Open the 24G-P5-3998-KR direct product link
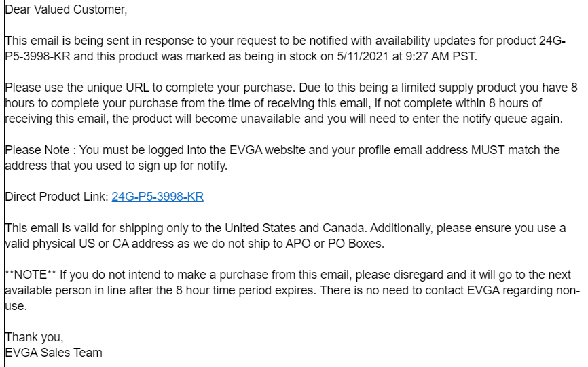 158,197
